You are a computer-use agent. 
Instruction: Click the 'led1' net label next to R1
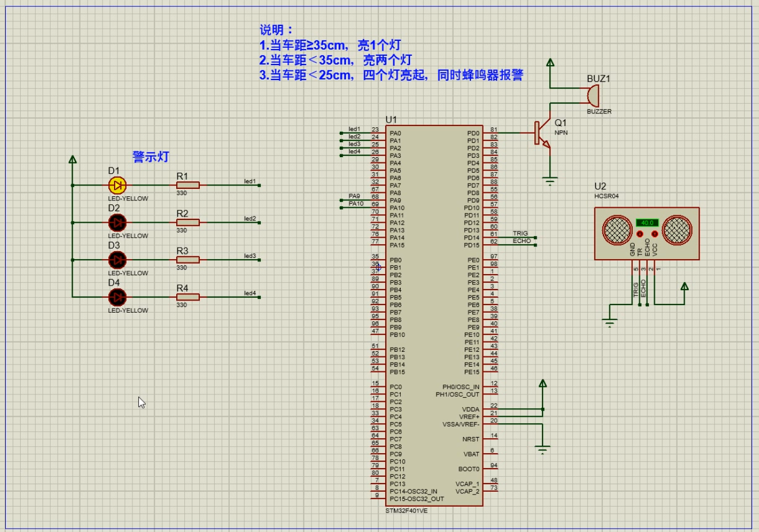[250, 181]
